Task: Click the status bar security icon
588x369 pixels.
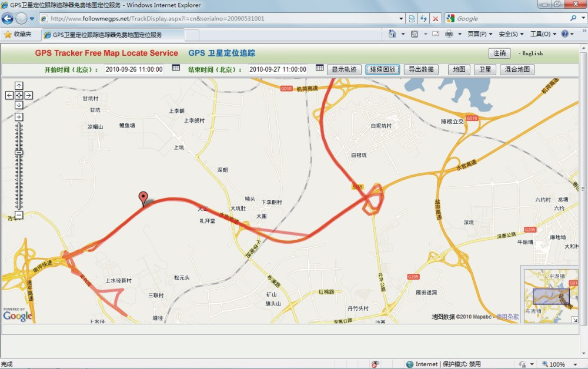Action: 375,364
